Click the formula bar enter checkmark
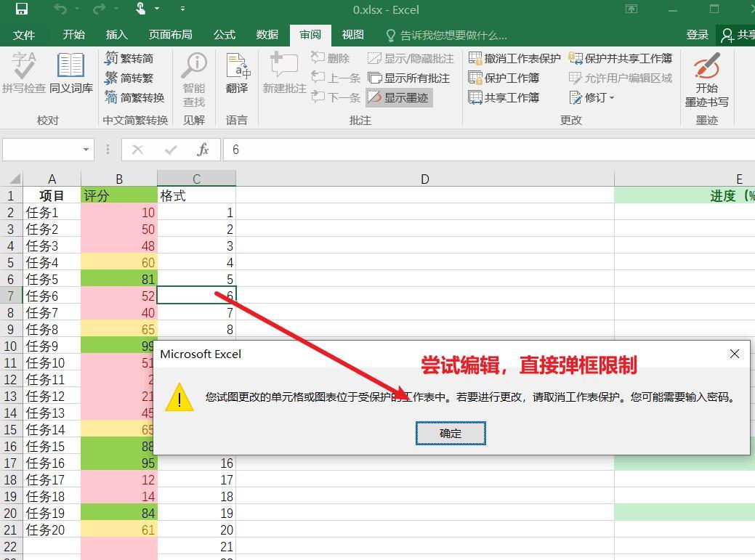Screen dimensions: 755x560 click(171, 150)
